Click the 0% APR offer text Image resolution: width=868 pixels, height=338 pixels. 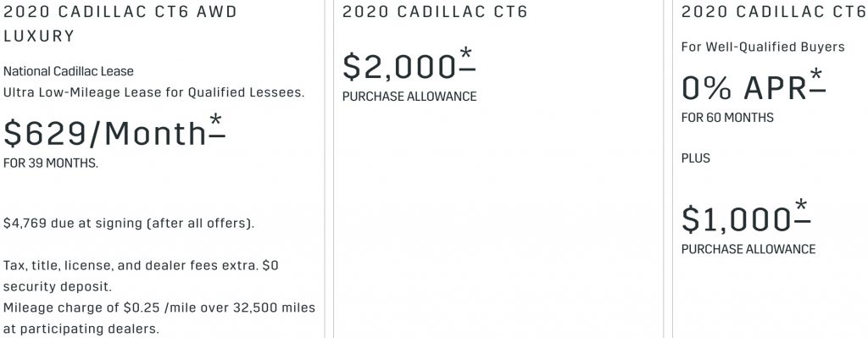click(x=744, y=87)
